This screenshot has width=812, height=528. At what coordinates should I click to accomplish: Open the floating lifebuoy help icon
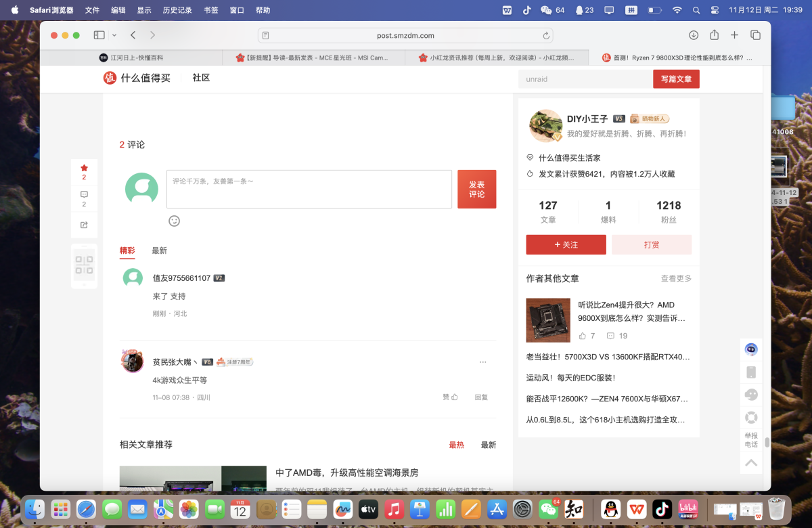click(x=751, y=418)
